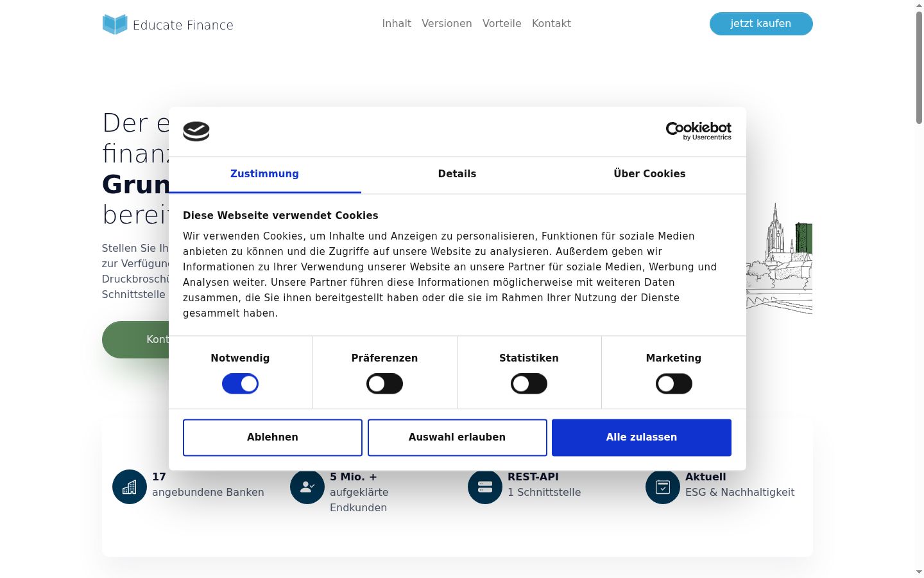Click the user icon beside 5 Mio. +
The width and height of the screenshot is (924, 578).
pyautogui.click(x=307, y=487)
